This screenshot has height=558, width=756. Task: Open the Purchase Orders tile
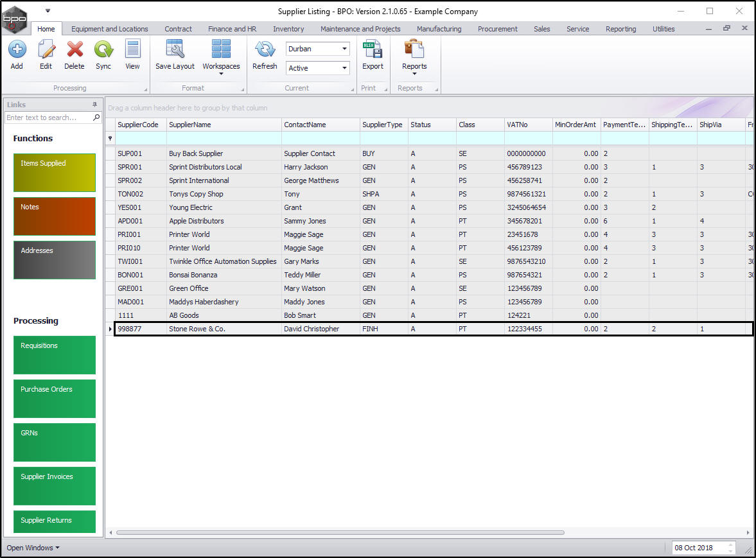point(54,398)
